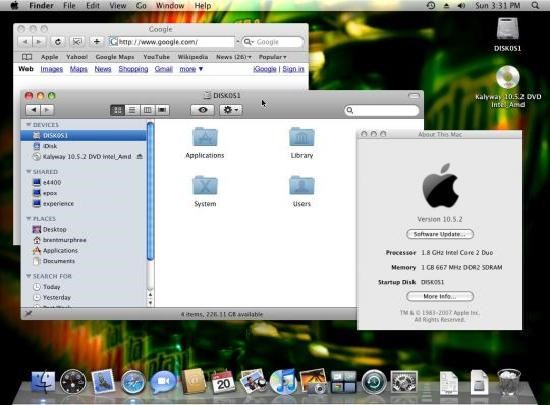Click the Time Machine menu bar icon

click(x=431, y=6)
